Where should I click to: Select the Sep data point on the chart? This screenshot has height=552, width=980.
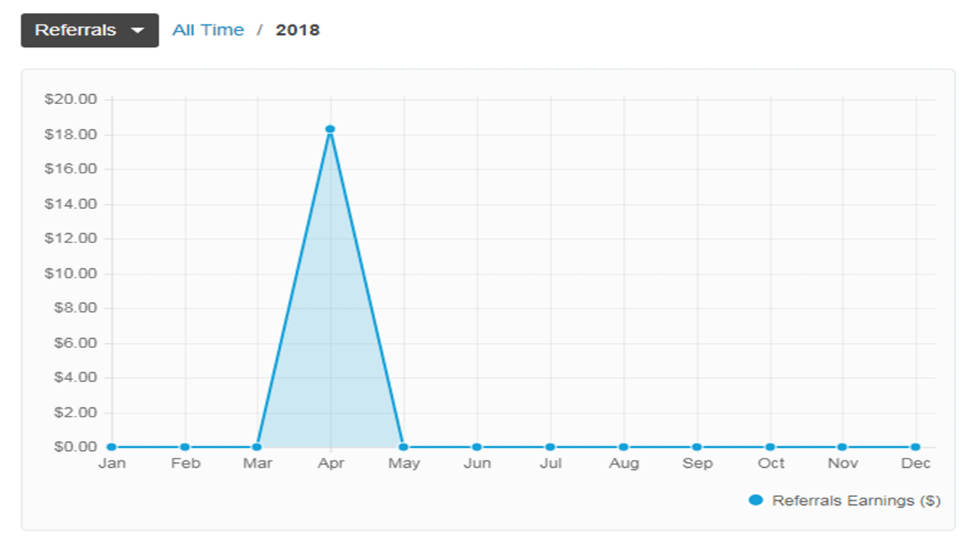697,447
